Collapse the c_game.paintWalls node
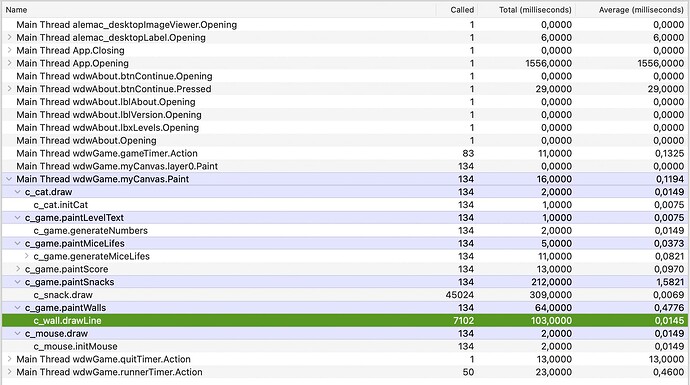The image size is (690, 385). 18,308
